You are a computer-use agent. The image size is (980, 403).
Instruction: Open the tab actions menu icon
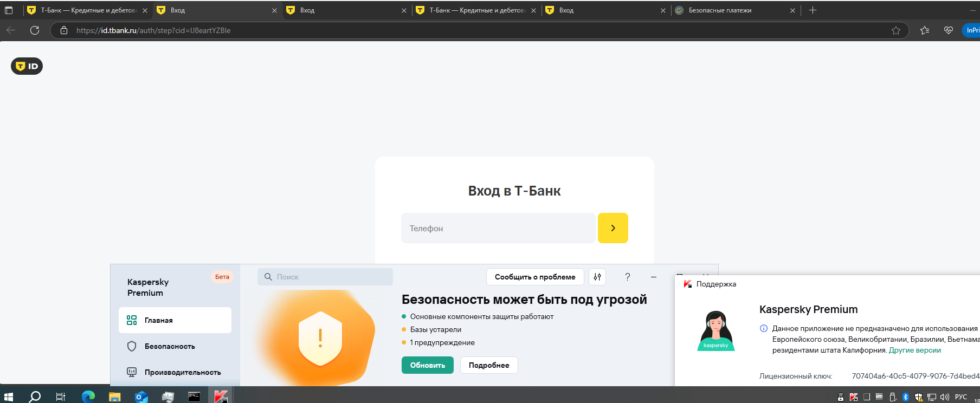9,10
